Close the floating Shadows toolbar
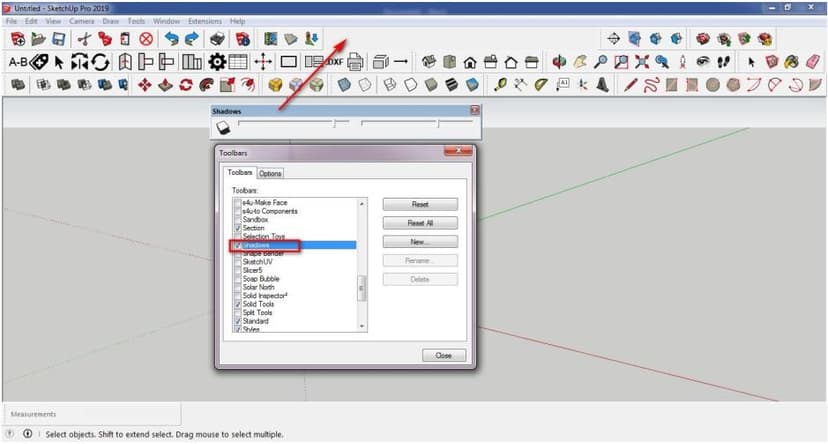 [475, 110]
